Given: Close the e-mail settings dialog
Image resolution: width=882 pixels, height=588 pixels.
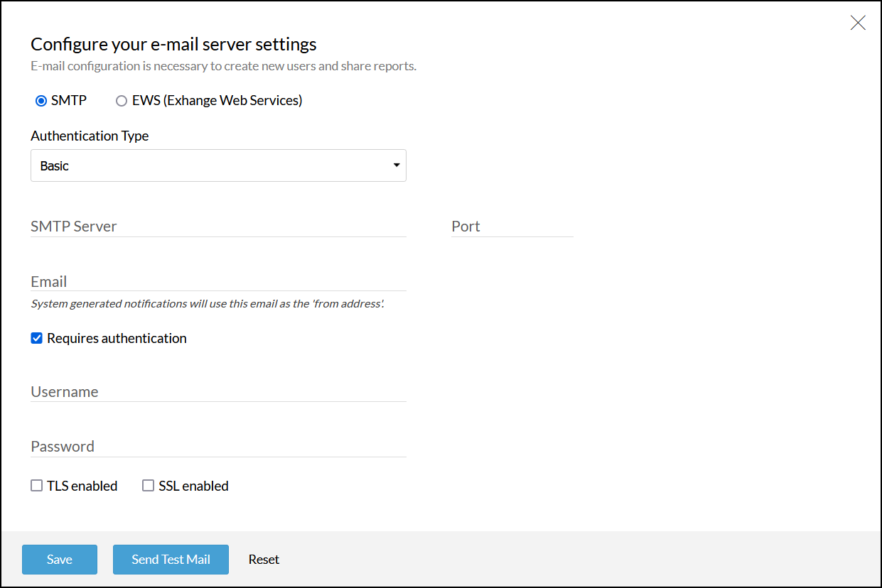Looking at the screenshot, I should tap(858, 23).
